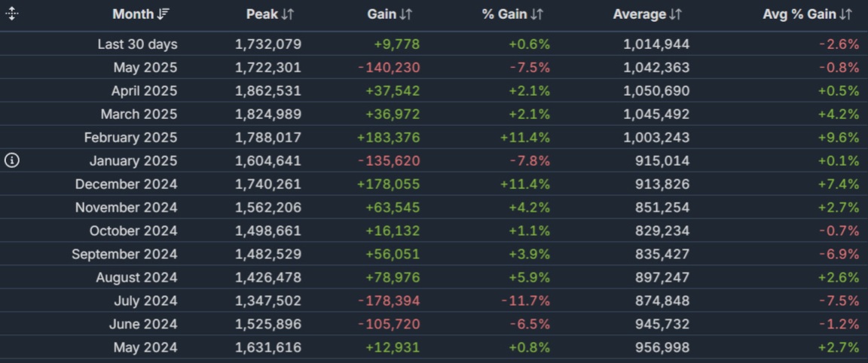Click the Peak column sort arrows
The height and width of the screenshot is (363, 868).
tap(288, 14)
